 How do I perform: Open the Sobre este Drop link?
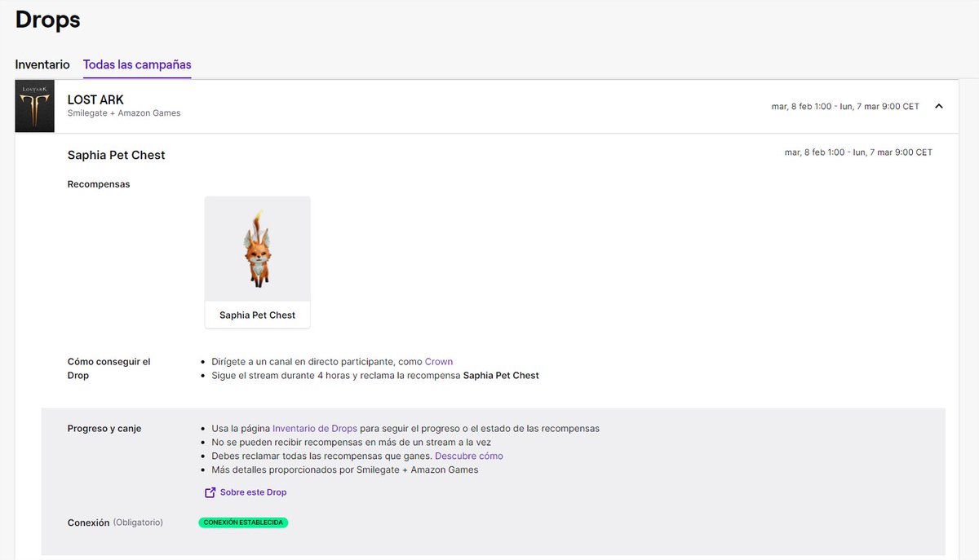pos(253,492)
